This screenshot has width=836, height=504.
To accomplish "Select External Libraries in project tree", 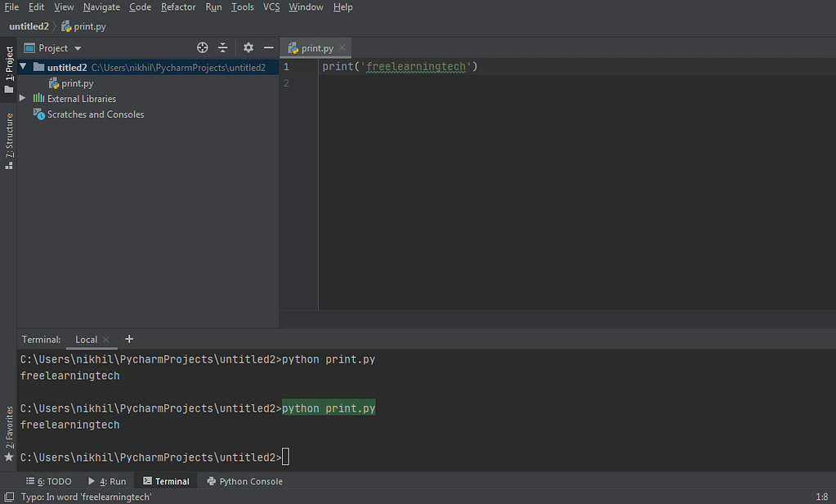I will tap(74, 99).
